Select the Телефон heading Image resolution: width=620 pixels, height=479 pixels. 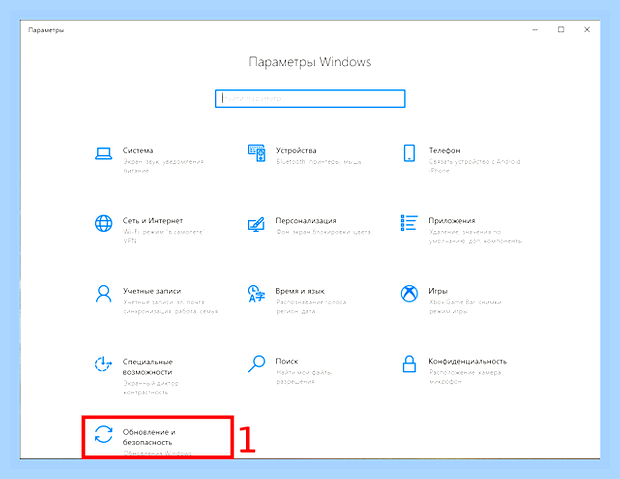(x=444, y=150)
